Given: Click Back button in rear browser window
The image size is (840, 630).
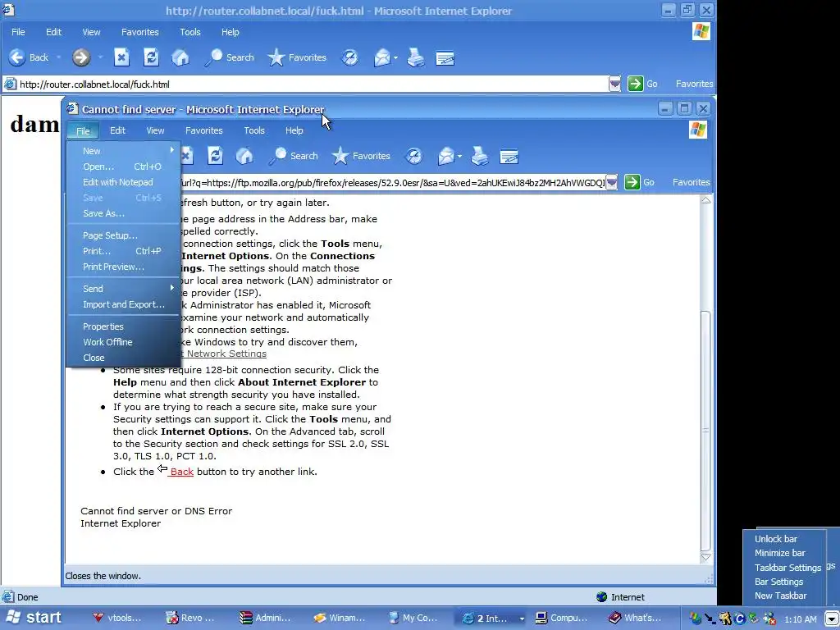Looking at the screenshot, I should pos(30,57).
